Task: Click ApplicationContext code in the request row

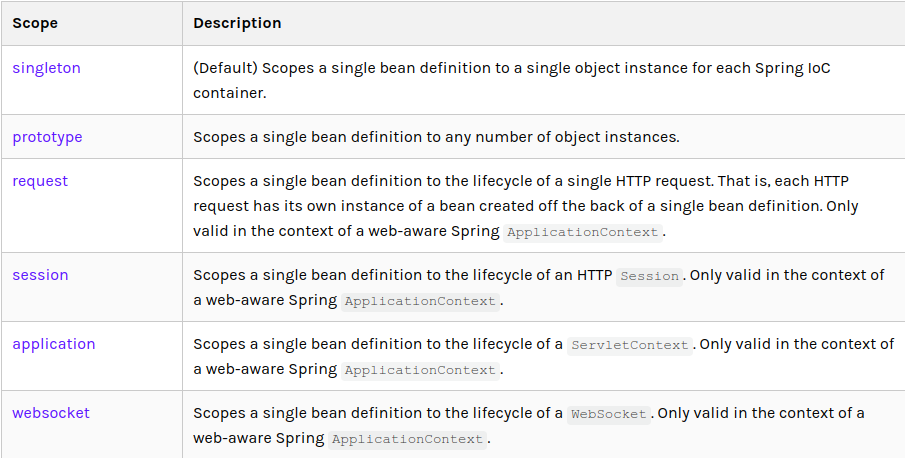Action: 583,232
